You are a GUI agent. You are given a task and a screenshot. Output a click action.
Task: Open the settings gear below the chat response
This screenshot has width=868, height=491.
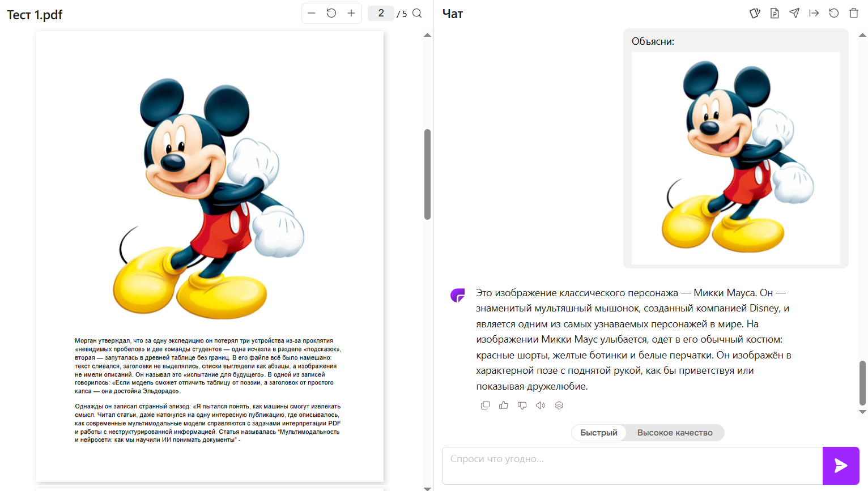pyautogui.click(x=559, y=405)
